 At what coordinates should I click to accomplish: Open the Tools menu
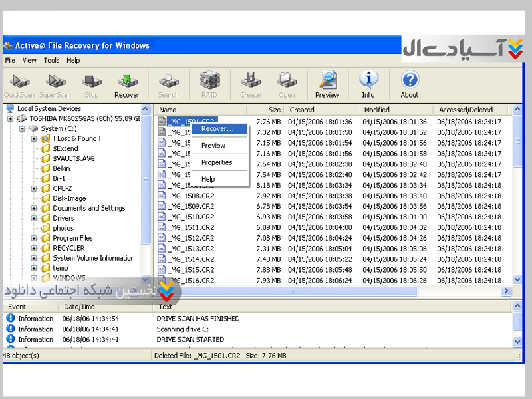point(51,61)
